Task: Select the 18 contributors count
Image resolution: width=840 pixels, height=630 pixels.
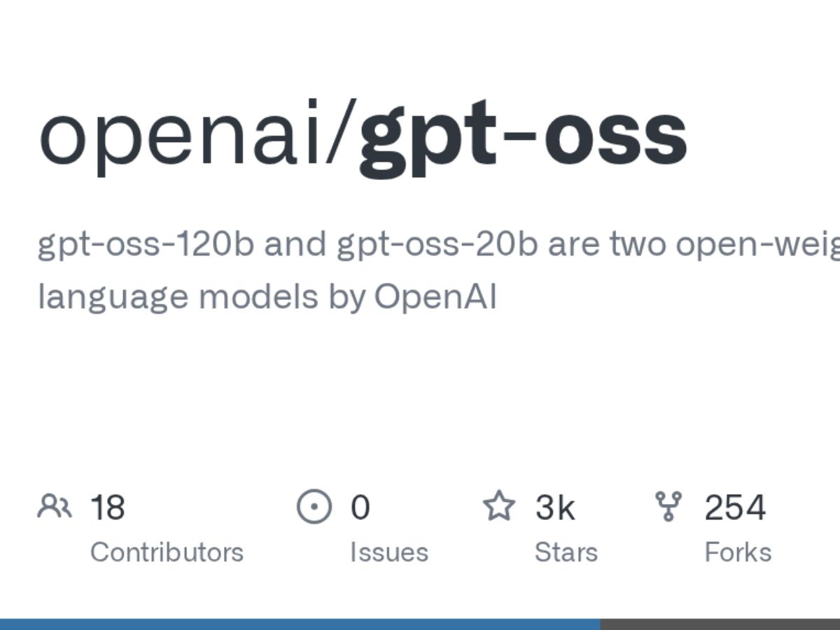Action: [108, 507]
